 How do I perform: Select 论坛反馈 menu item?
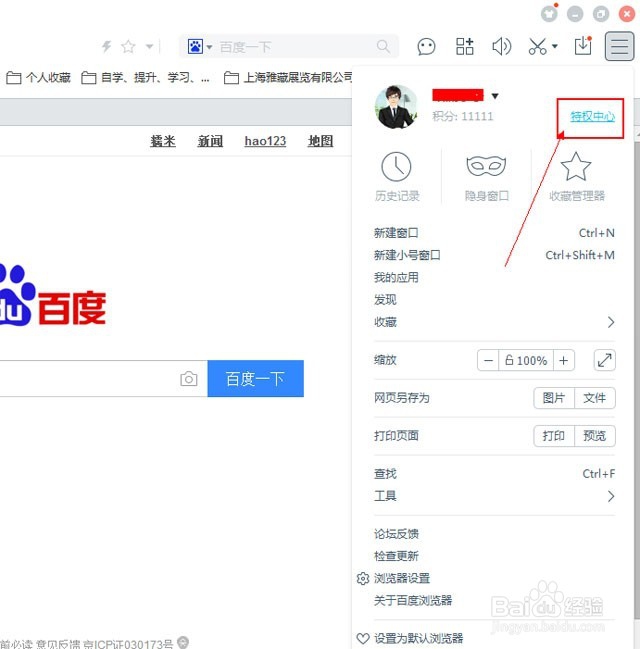pyautogui.click(x=396, y=534)
